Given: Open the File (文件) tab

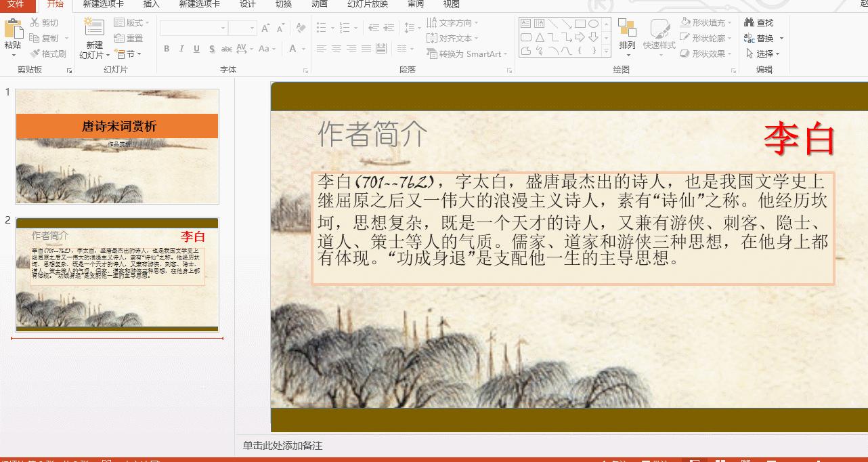Looking at the screenshot, I should tap(15, 4).
